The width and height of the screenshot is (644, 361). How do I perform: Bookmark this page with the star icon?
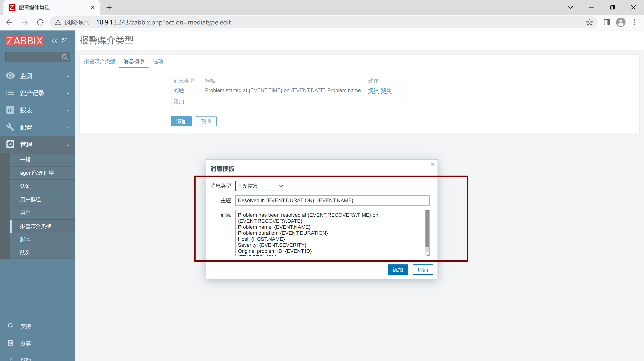pyautogui.click(x=589, y=22)
